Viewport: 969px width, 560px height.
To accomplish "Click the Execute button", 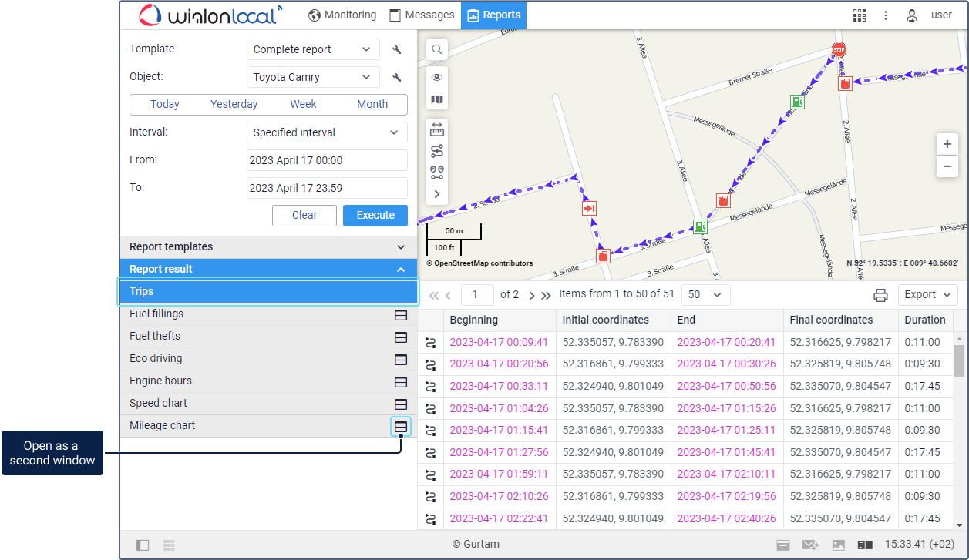I will click(375, 216).
